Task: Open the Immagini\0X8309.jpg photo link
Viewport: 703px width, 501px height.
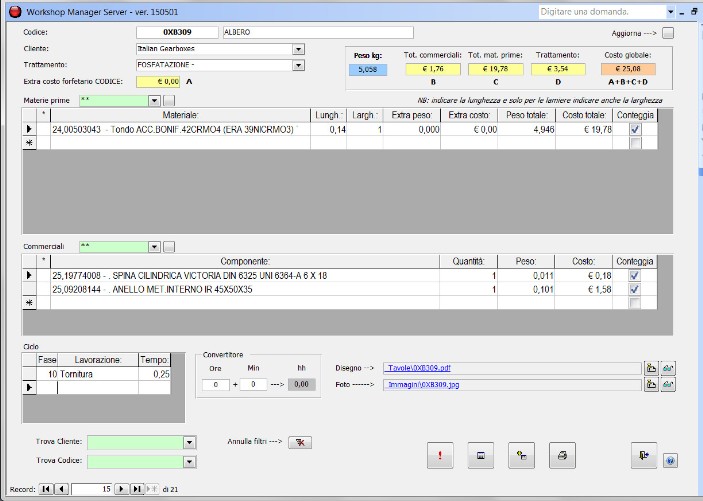Action: 424,384
